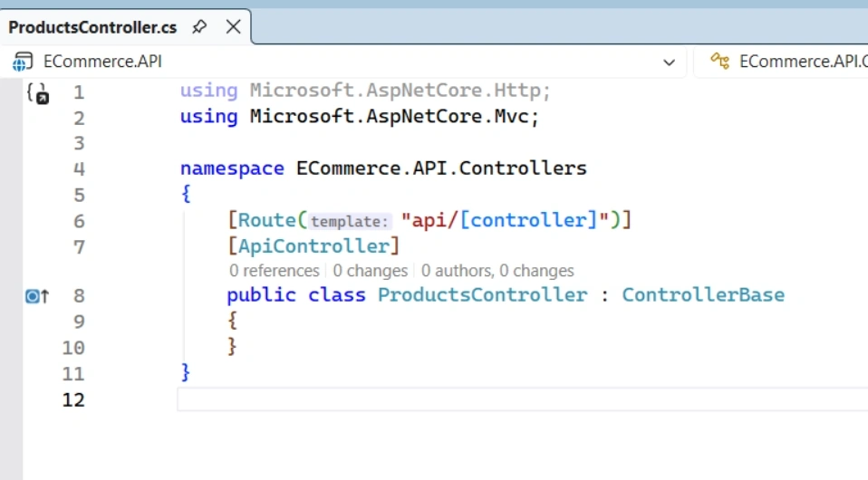Image resolution: width=868 pixels, height=480 pixels.
Task: Open the "0 authors, 0 changes" CodeLens link
Action: (497, 271)
